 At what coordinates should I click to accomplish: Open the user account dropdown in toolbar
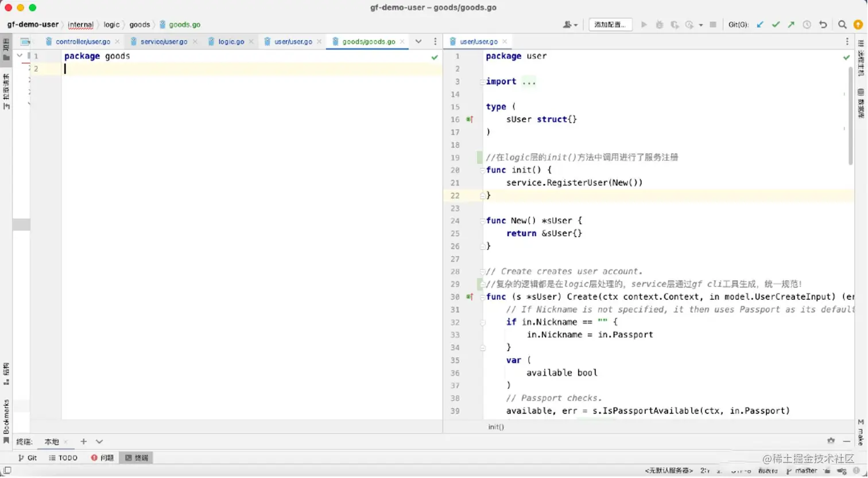tap(570, 25)
